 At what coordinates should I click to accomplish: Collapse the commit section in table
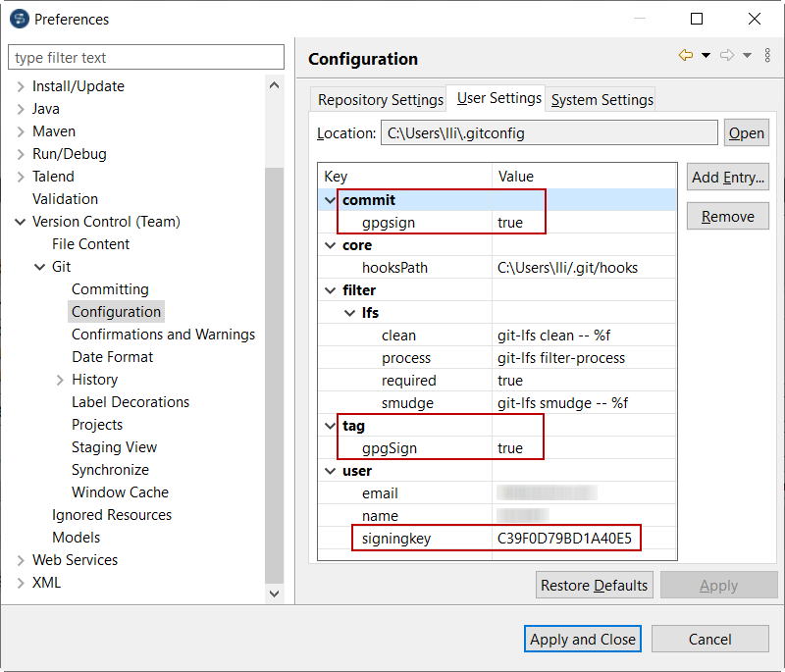click(x=330, y=200)
